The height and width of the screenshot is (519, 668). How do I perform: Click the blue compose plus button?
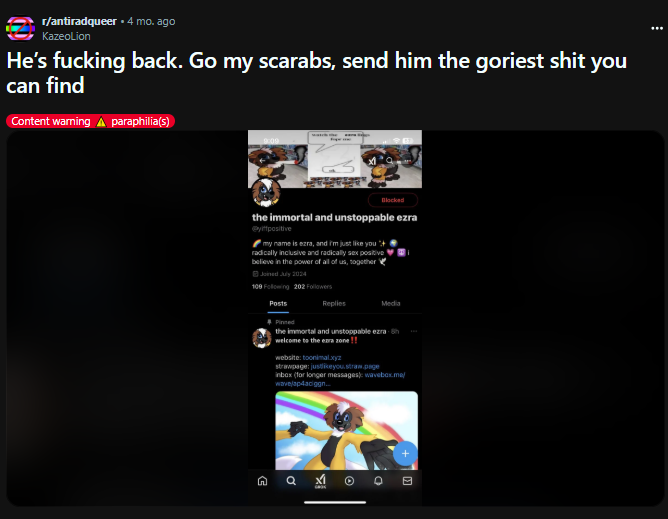405,453
